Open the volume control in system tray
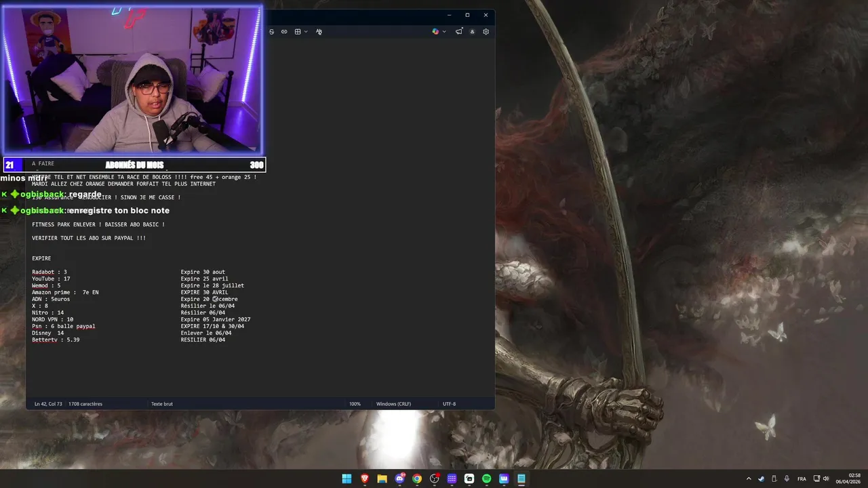Viewport: 868px width, 488px height. click(x=826, y=479)
